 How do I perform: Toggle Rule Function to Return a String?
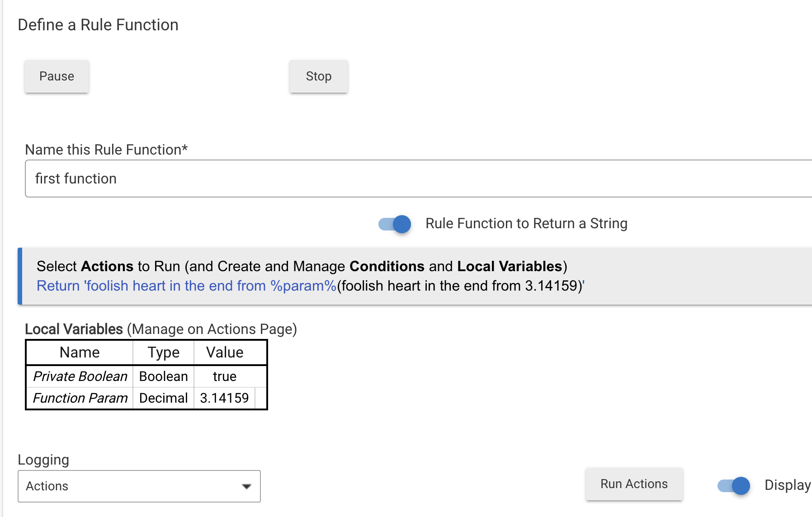tap(395, 224)
